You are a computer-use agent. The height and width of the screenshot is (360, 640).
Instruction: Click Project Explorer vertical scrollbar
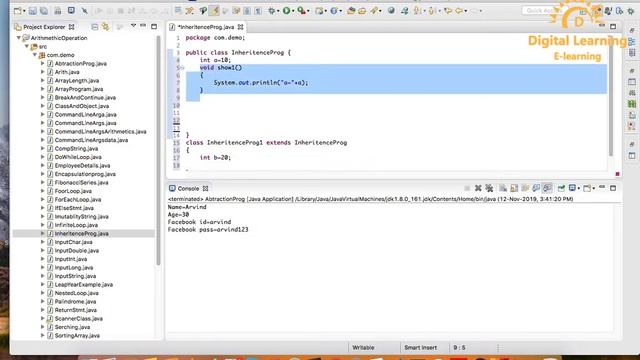[158, 151]
